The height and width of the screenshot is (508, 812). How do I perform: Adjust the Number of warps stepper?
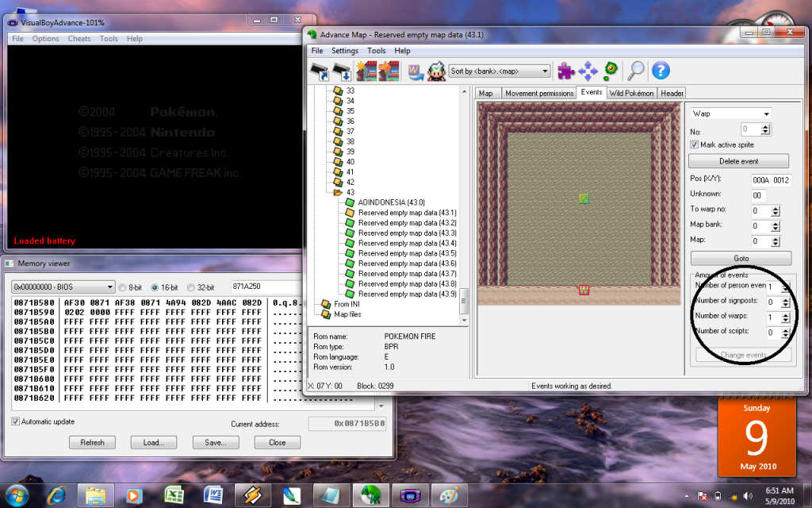point(785,317)
